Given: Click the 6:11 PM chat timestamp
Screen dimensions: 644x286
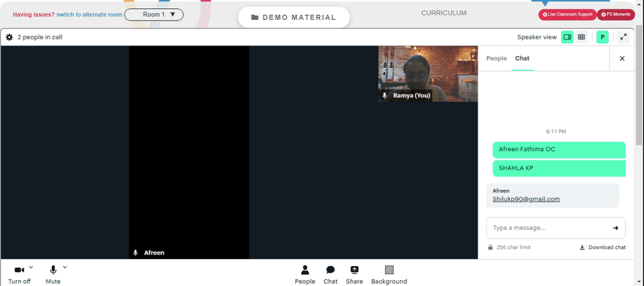Looking at the screenshot, I should tap(556, 131).
